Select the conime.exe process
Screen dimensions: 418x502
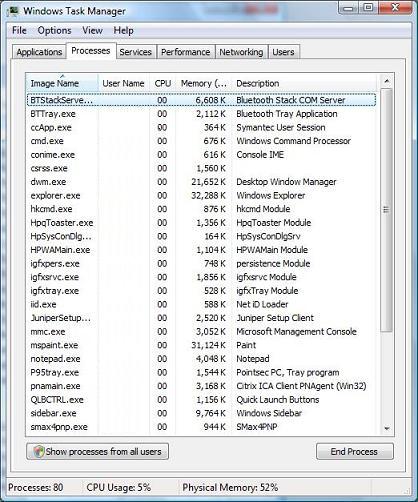click(x=201, y=155)
